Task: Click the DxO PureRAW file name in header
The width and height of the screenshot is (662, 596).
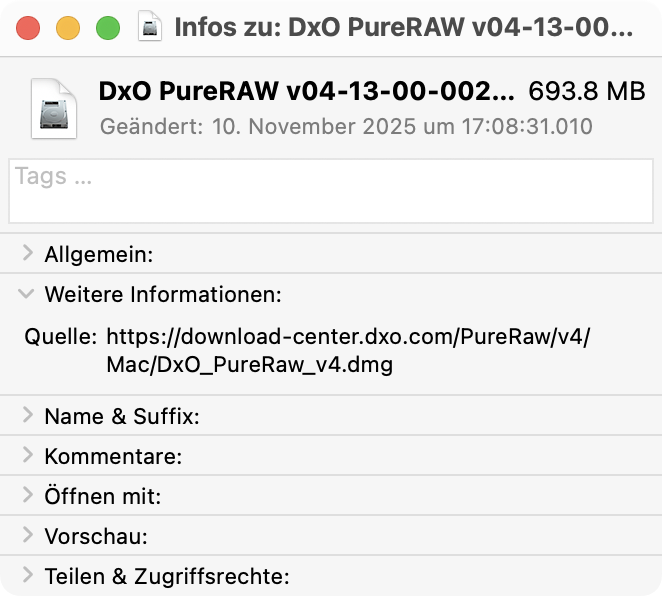Action: (x=307, y=92)
